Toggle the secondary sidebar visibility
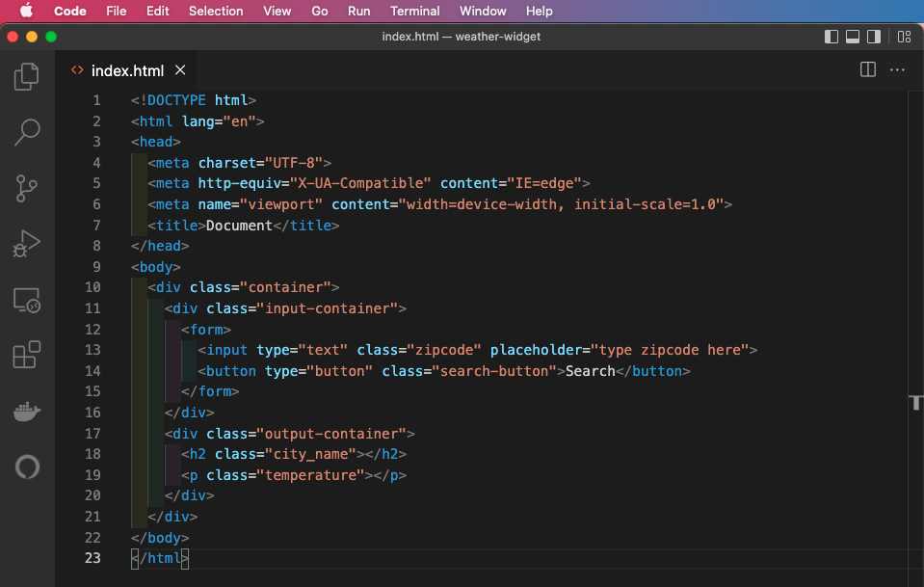The width and height of the screenshot is (924, 587). (x=875, y=36)
